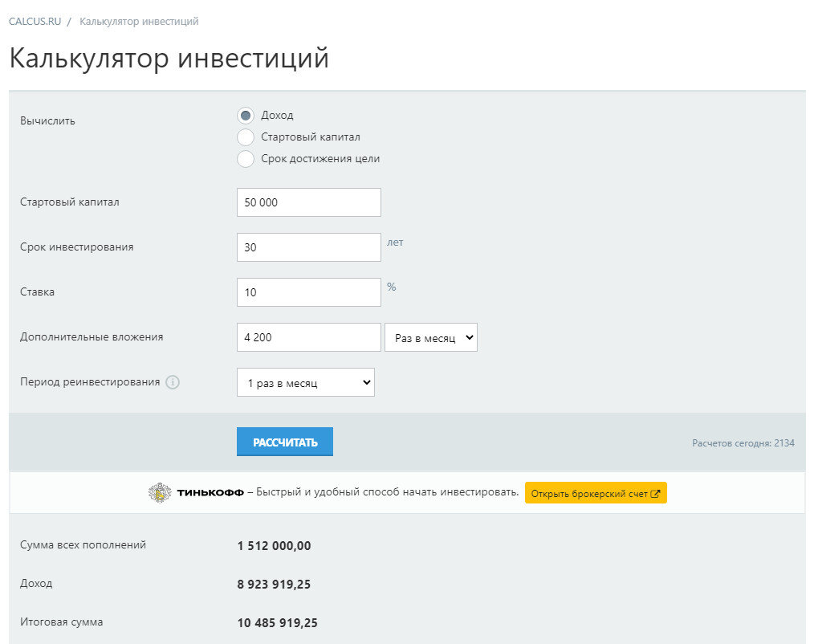The image size is (814, 644).
Task: Open the Раз в месяц dropdown
Action: (x=431, y=336)
